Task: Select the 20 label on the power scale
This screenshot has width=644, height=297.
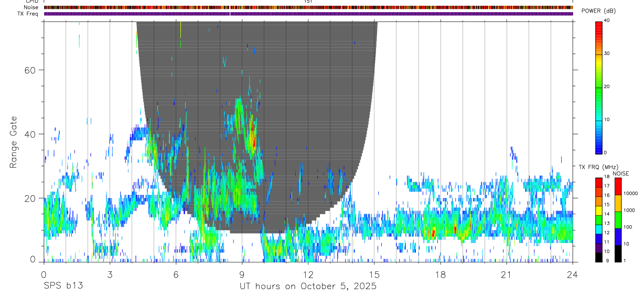Action: point(607,86)
